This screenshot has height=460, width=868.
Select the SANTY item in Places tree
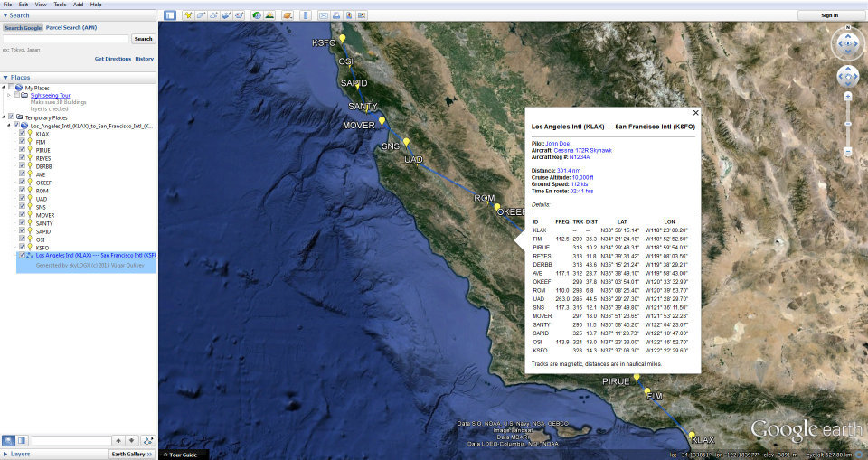tap(44, 223)
